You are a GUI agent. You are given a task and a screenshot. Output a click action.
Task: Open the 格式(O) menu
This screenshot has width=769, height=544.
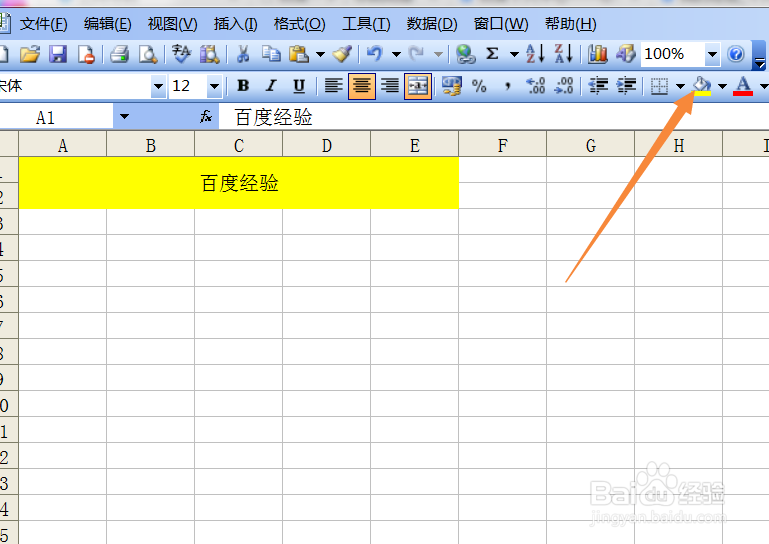click(300, 24)
